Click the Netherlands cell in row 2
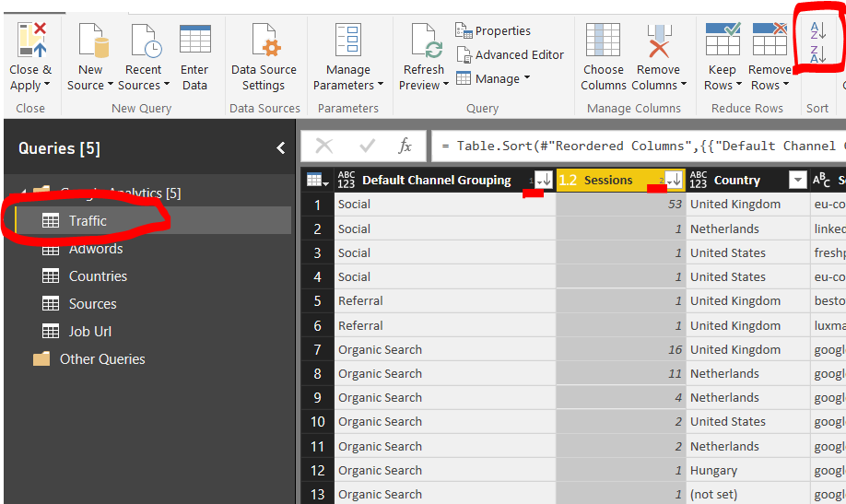 click(x=747, y=229)
